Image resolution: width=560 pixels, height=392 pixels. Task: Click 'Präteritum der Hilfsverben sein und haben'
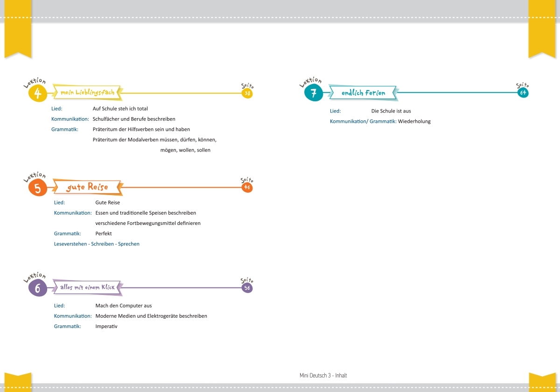141,129
